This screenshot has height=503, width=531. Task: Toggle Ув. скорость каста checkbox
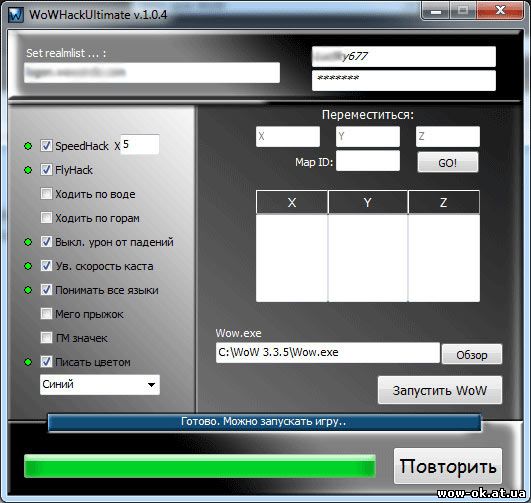coord(46,266)
